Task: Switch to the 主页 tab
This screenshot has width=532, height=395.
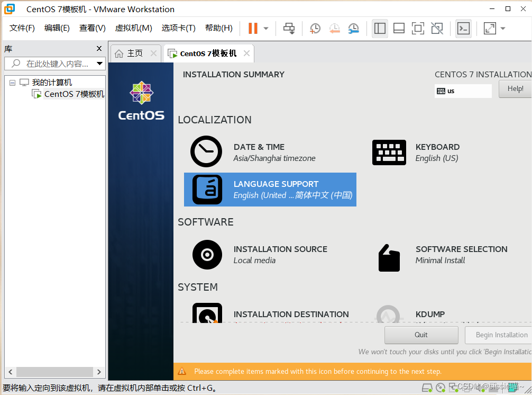Action: 135,53
